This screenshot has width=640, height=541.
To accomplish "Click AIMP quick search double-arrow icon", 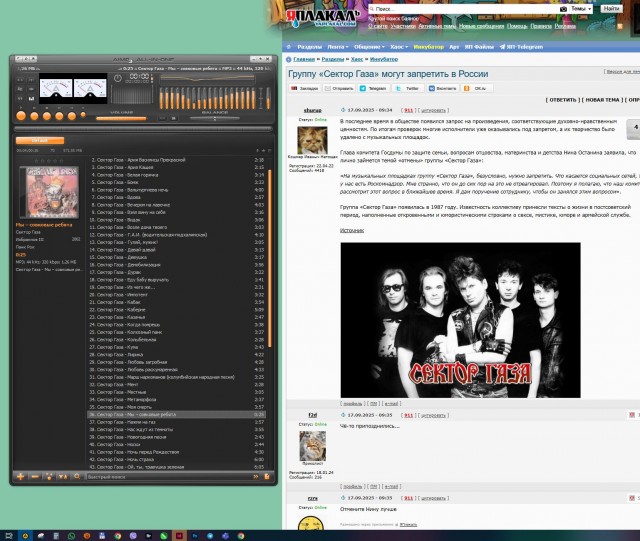I will (x=256, y=476).
